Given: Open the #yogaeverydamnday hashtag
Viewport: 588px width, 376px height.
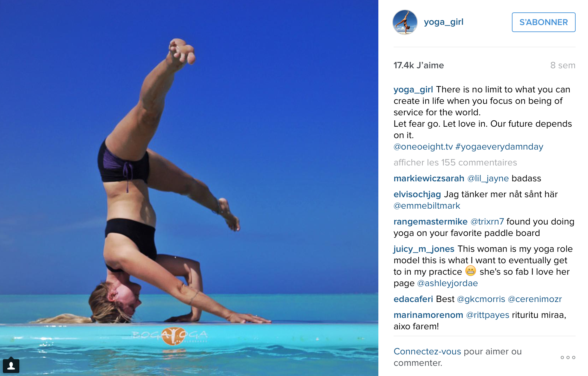Looking at the screenshot, I should 499,147.
